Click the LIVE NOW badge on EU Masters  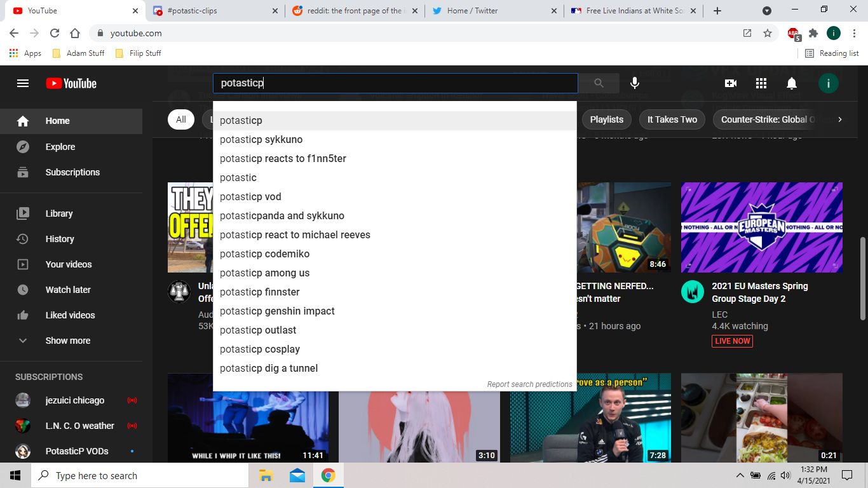(x=732, y=341)
